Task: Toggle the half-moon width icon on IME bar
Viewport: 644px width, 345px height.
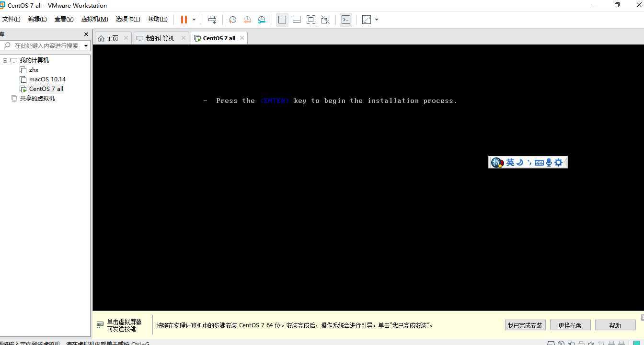Action: 519,162
